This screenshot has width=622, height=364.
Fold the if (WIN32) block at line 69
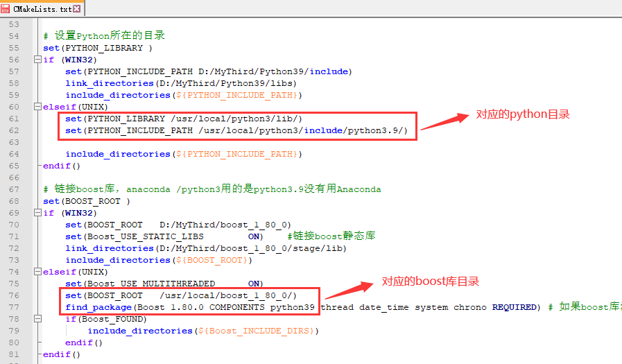click(x=37, y=213)
